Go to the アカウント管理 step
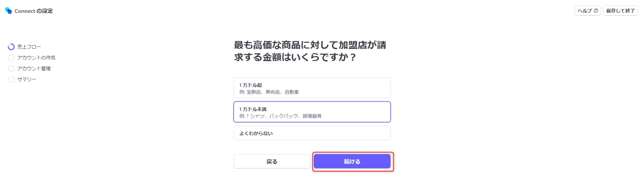Image resolution: width=644 pixels, height=185 pixels. [x=34, y=69]
